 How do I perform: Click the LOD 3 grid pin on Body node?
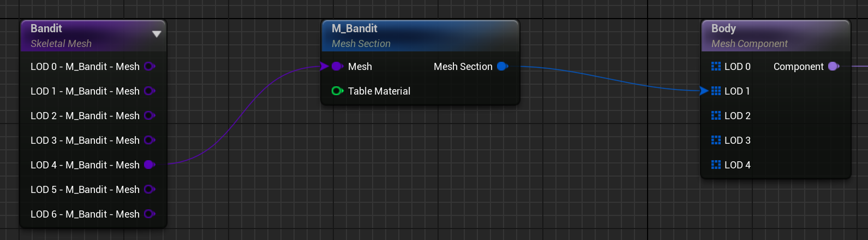click(716, 141)
